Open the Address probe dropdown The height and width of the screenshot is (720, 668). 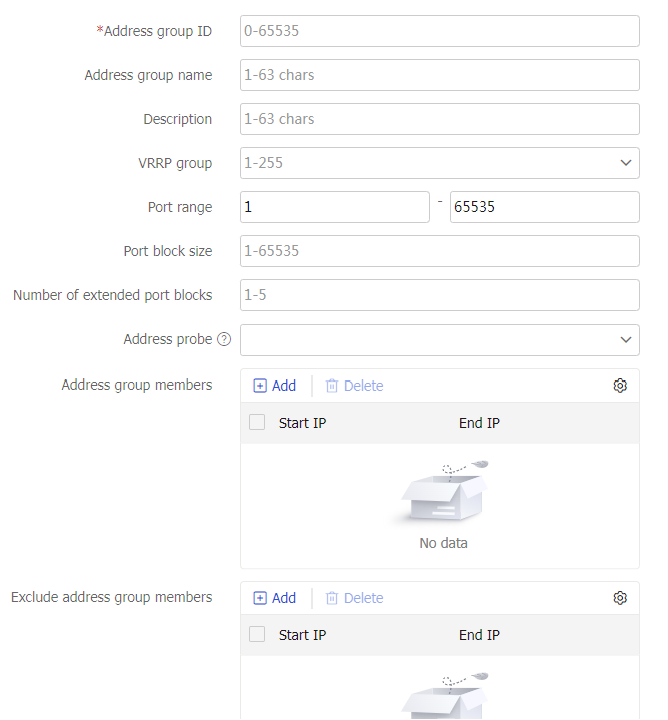[x=439, y=340]
